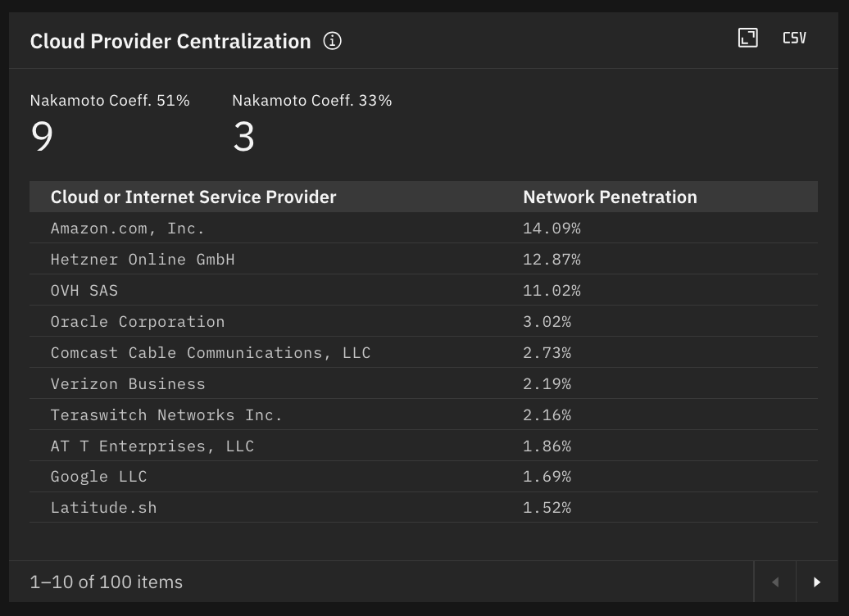Image resolution: width=849 pixels, height=616 pixels.
Task: Expand the panel to fullscreen
Action: 747,38
